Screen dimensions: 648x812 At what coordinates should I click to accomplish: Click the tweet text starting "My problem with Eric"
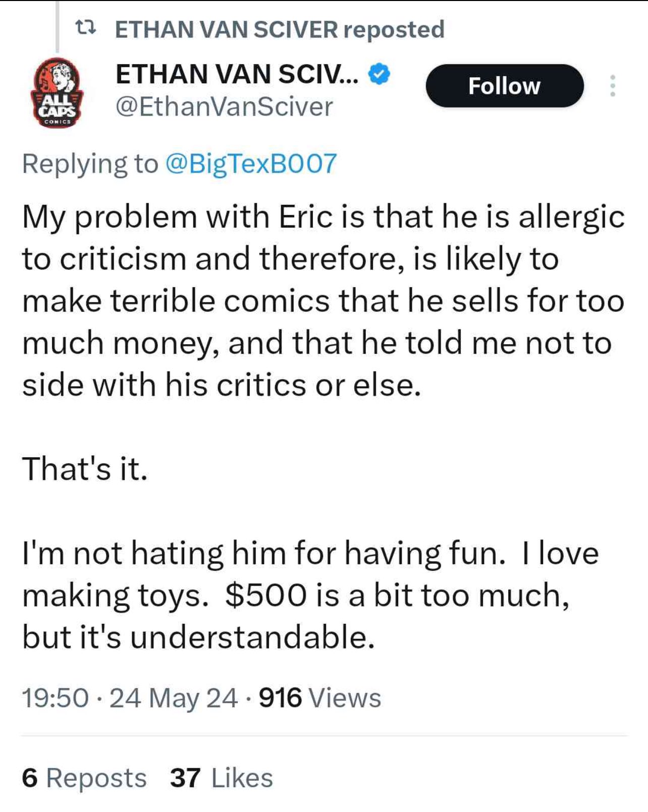(x=323, y=301)
